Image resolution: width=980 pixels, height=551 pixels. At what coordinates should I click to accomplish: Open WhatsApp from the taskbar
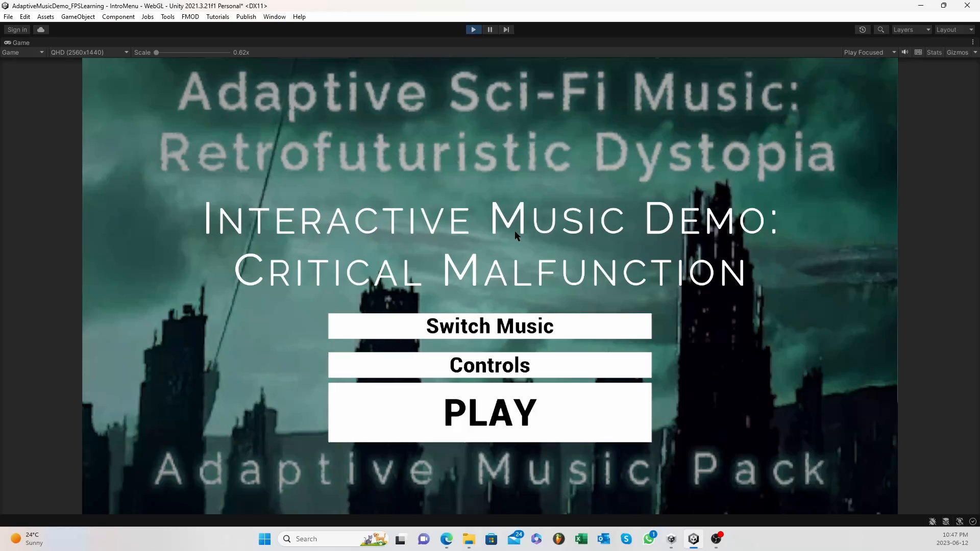649,539
